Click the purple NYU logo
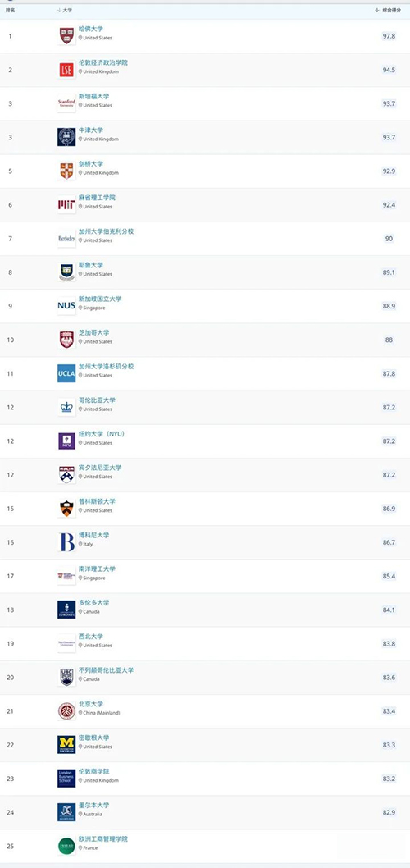 point(66,441)
